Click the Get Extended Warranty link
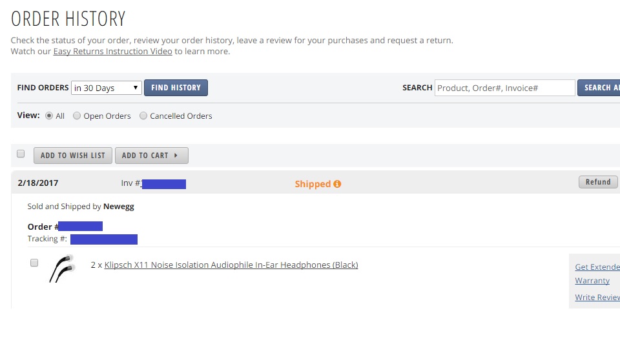Screen dimensions: 620x364 [x=597, y=274]
